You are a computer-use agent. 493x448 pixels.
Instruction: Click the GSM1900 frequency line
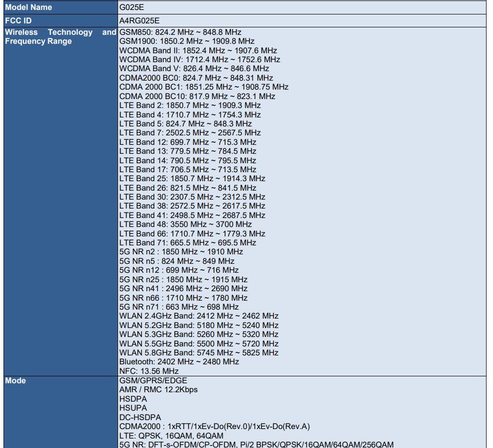coord(187,41)
